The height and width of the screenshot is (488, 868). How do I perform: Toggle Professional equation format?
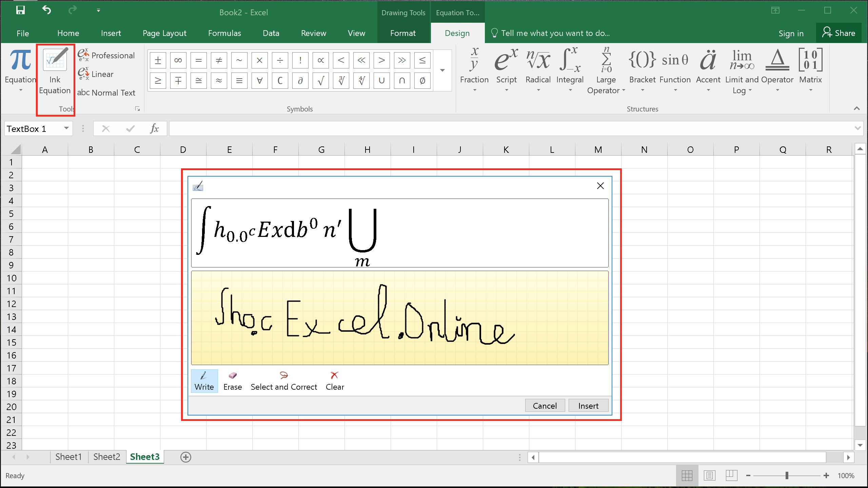coord(106,55)
